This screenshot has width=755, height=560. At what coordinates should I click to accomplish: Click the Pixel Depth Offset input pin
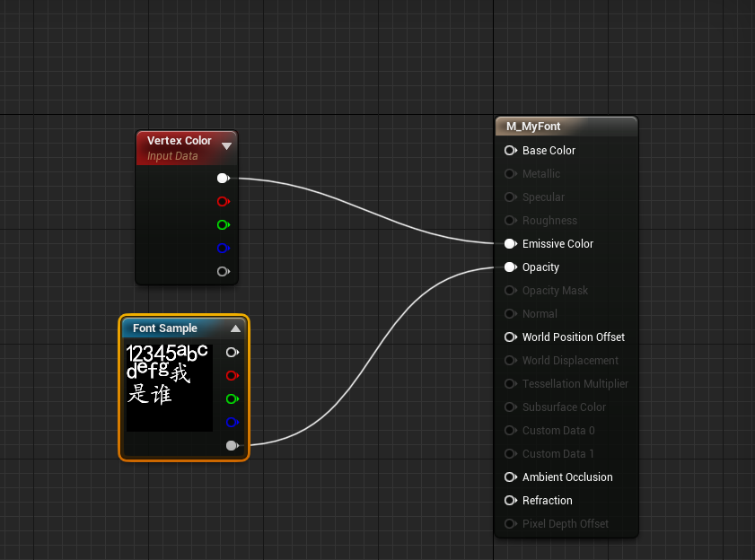coord(511,524)
